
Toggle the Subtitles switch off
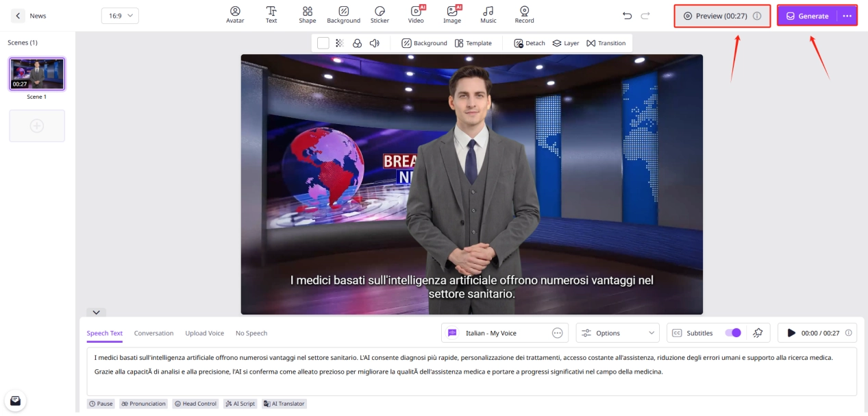tap(732, 333)
